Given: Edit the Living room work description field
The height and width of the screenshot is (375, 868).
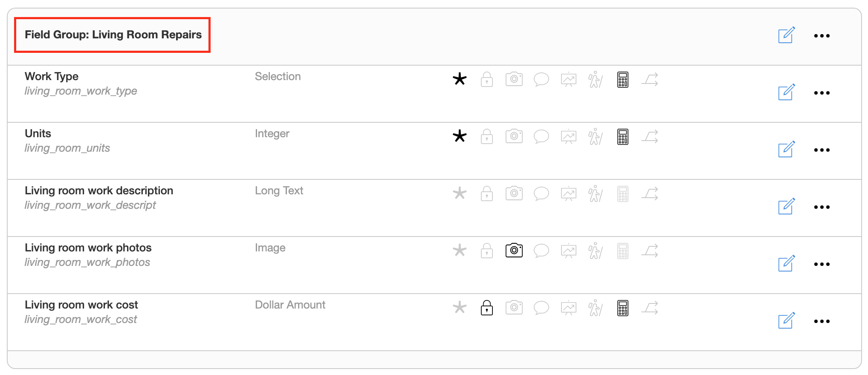Looking at the screenshot, I should coord(786,207).
